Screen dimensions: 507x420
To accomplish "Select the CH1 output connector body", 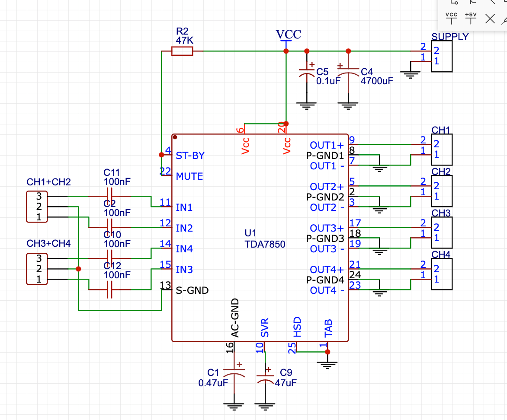I will [441, 150].
